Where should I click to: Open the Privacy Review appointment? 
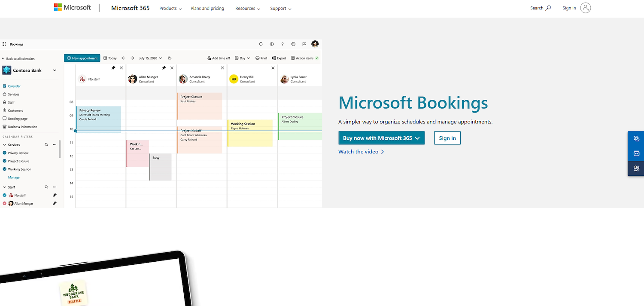click(x=98, y=119)
